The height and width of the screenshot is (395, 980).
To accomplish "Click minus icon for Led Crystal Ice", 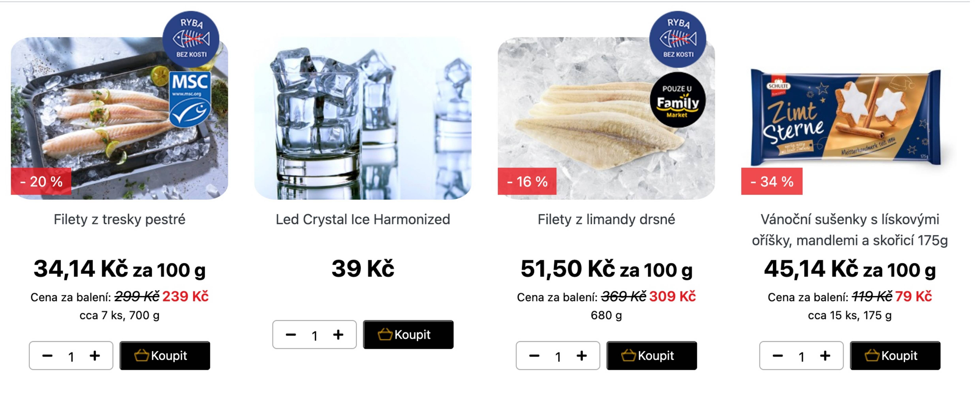I will 291,335.
